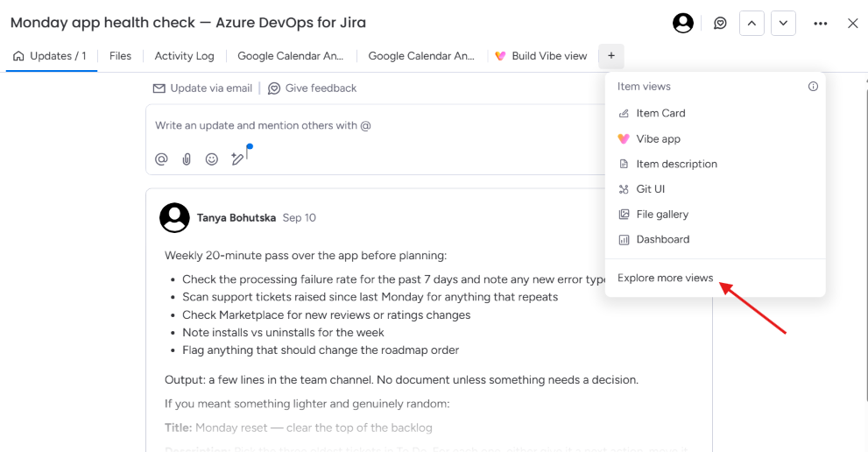Click bullet 'Note installs vs uninstalls'

pos(283,332)
